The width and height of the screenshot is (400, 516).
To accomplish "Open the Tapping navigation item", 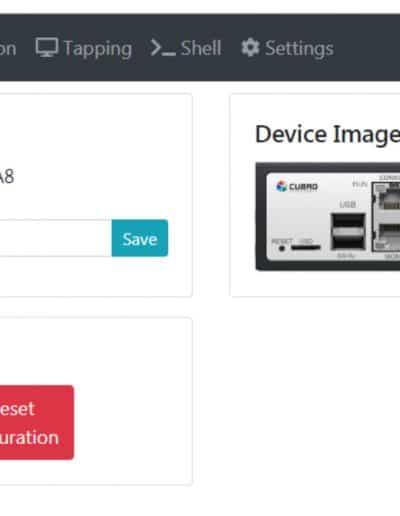I will (x=84, y=48).
